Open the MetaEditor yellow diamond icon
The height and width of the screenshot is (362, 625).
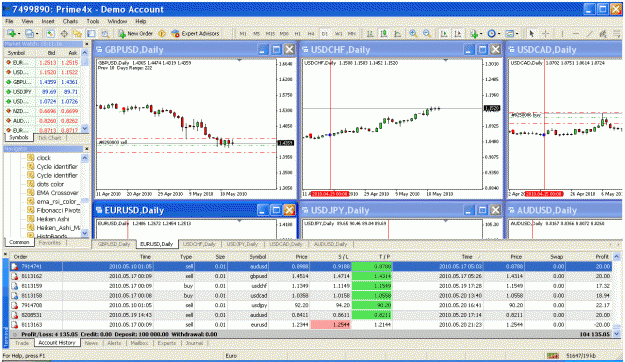[x=162, y=34]
